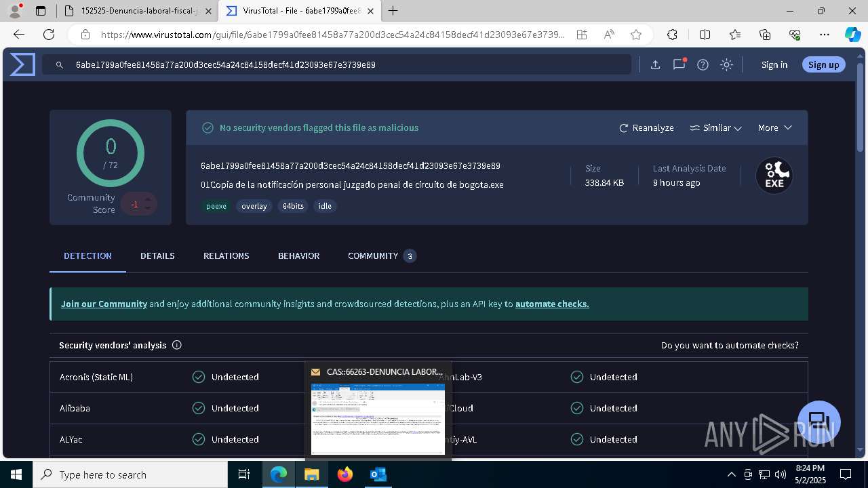Click the file hash text 6abe1799a0fee...
The width and height of the screenshot is (868, 488).
[351, 166]
